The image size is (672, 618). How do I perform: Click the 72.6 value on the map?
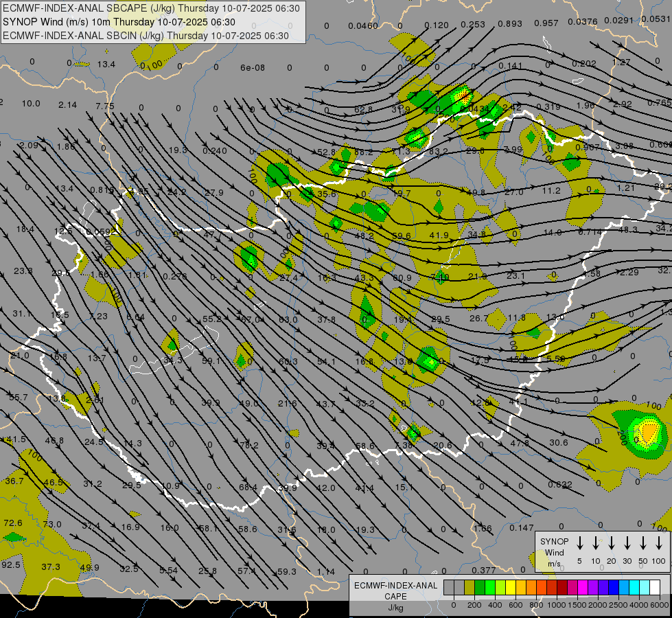13,523
